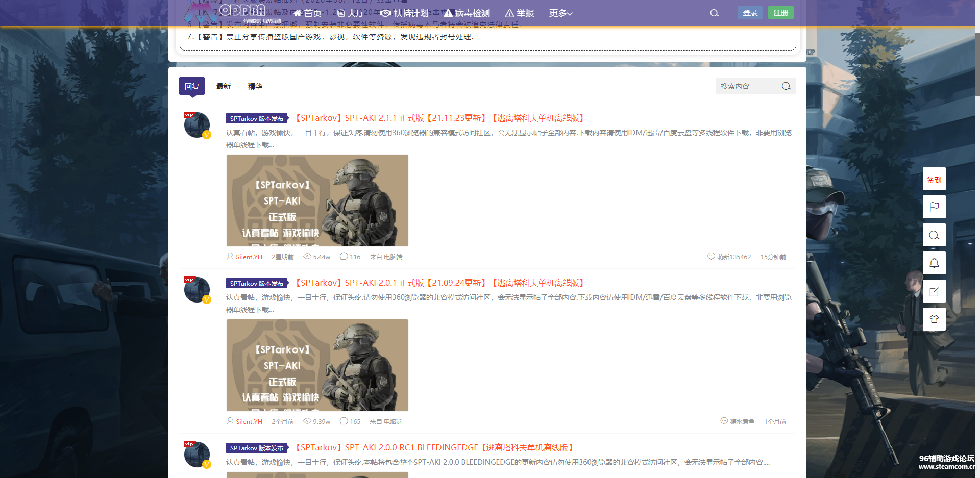Viewport: 980px width, 478px height.
Task: Click the comment bubble next to 萌新135462
Action: [x=710, y=257]
